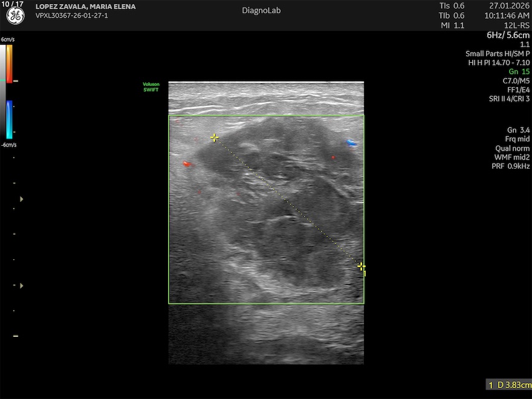Select the red-orange velocity color bar
The image size is (532, 399).
pyautogui.click(x=9, y=63)
